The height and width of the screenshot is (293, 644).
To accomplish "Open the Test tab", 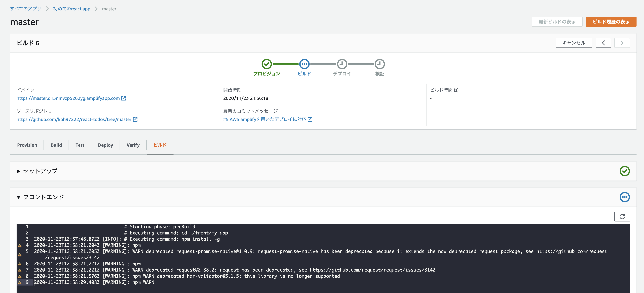I will (x=80, y=145).
